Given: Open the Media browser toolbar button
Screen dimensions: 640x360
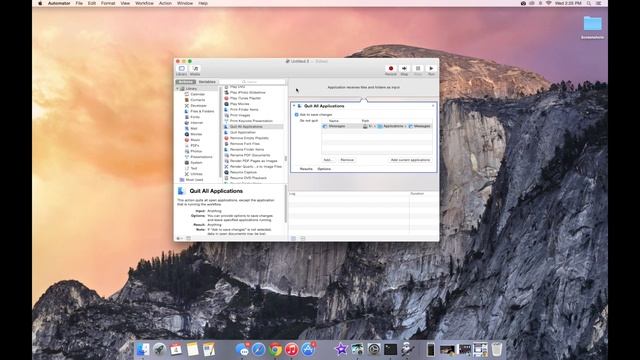Looking at the screenshot, I should (195, 70).
